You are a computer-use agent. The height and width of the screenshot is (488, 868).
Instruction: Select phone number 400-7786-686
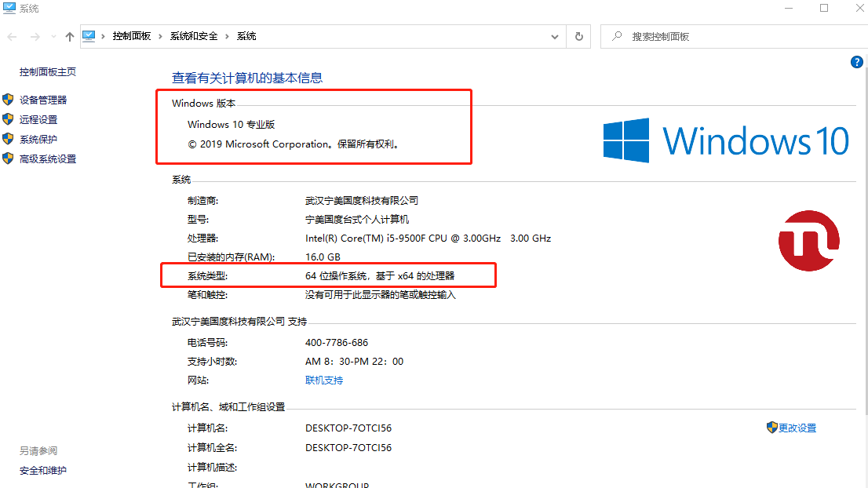tap(337, 343)
